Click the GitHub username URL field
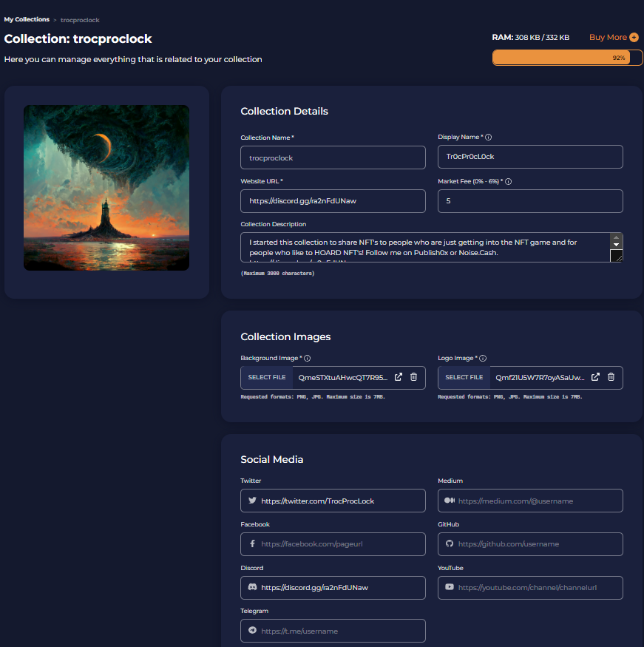644x647 pixels. [530, 543]
